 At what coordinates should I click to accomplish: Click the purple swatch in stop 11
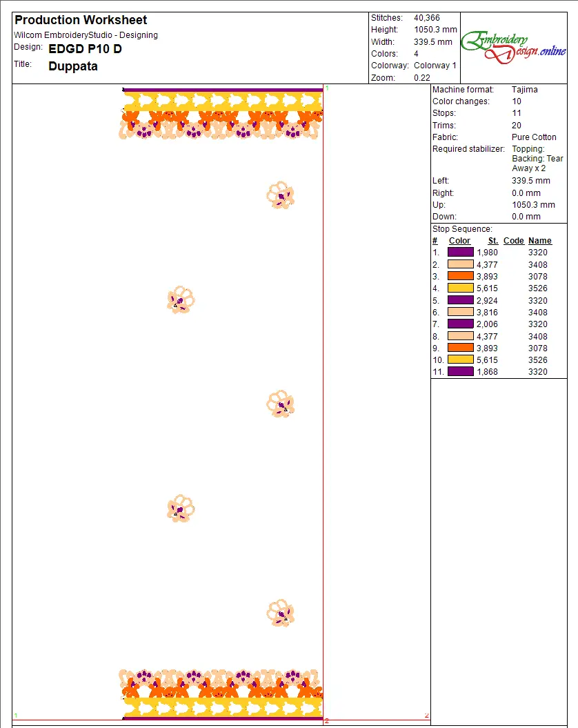click(460, 372)
